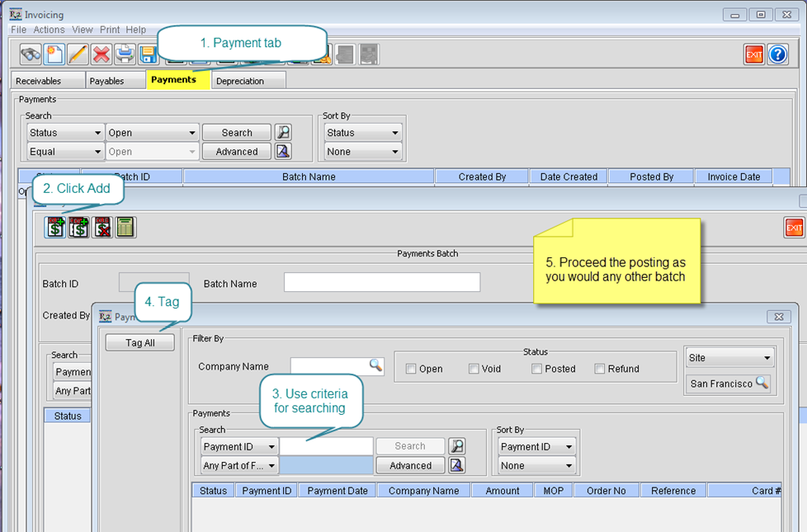Check the Void status checkbox
The width and height of the screenshot is (807, 532).
[474, 369]
